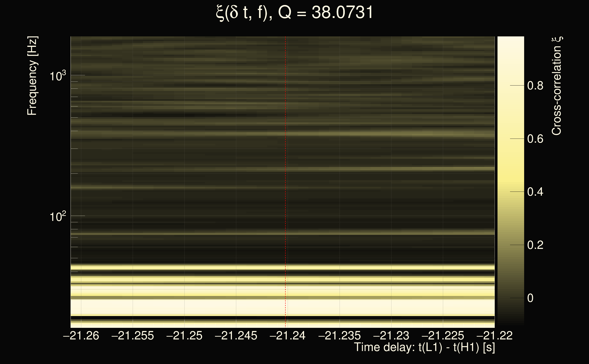This screenshot has width=589, height=364.
Task: Click the −21.255 time axis label
Action: tap(132, 336)
